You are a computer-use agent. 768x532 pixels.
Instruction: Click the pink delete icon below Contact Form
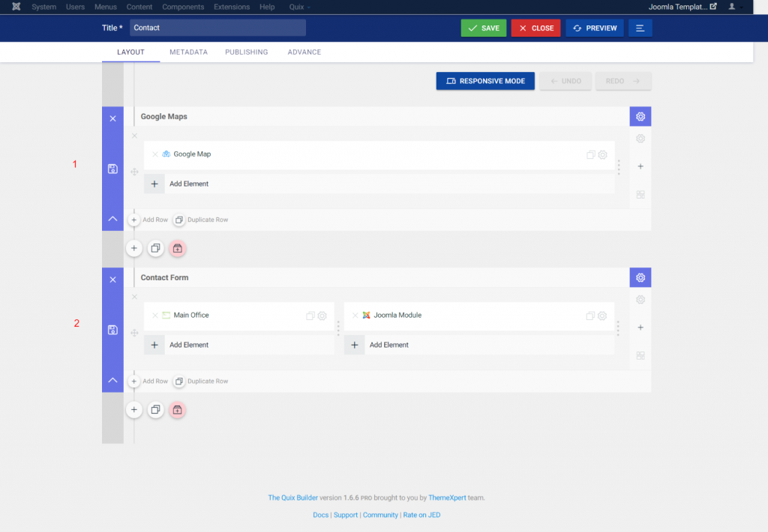tap(177, 410)
